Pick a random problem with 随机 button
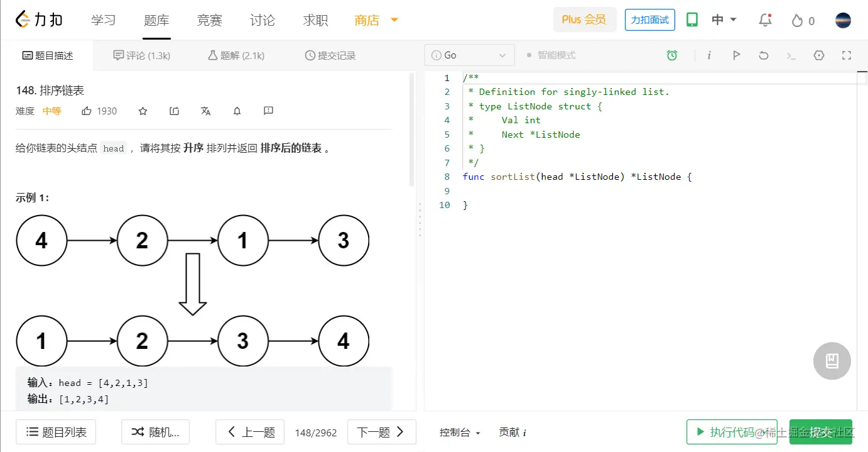Screen dimensions: 868x452 click(x=155, y=432)
